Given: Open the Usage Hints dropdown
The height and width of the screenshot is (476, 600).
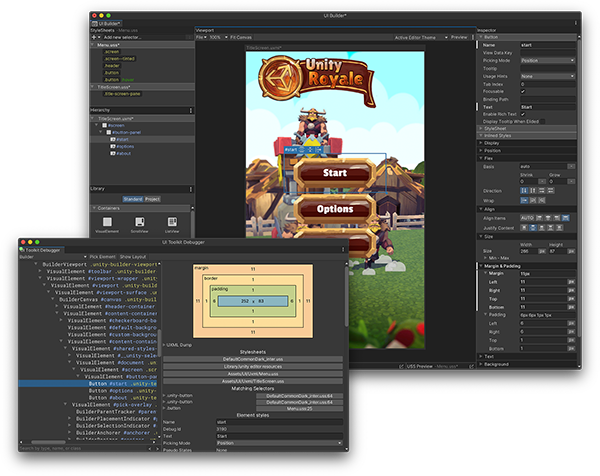Looking at the screenshot, I should [x=548, y=76].
